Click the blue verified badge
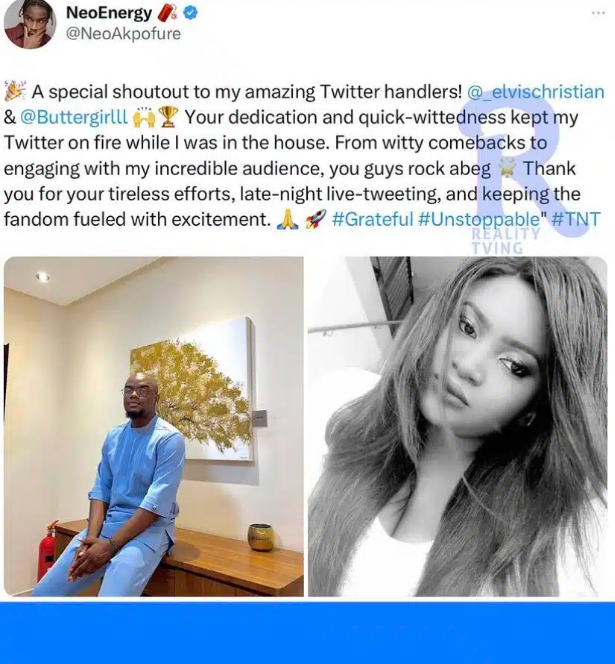Viewport: 615px width, 664px height. pyautogui.click(x=191, y=13)
